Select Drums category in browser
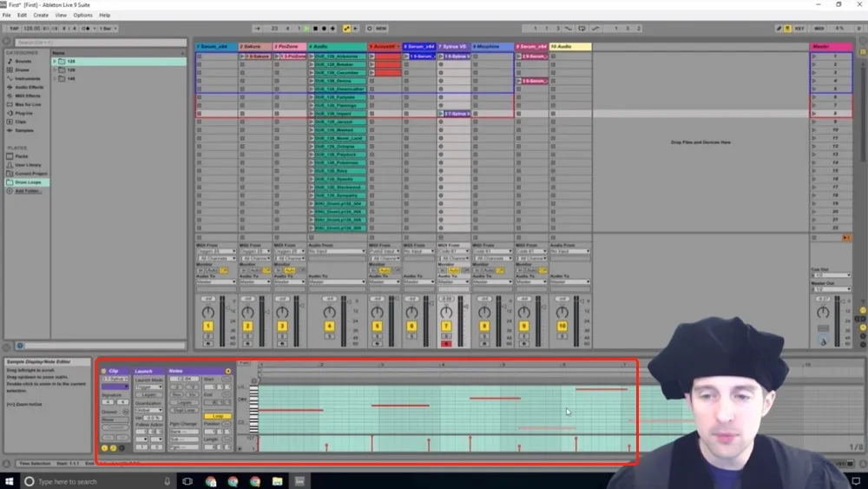Image resolution: width=868 pixels, height=489 pixels. click(23, 69)
